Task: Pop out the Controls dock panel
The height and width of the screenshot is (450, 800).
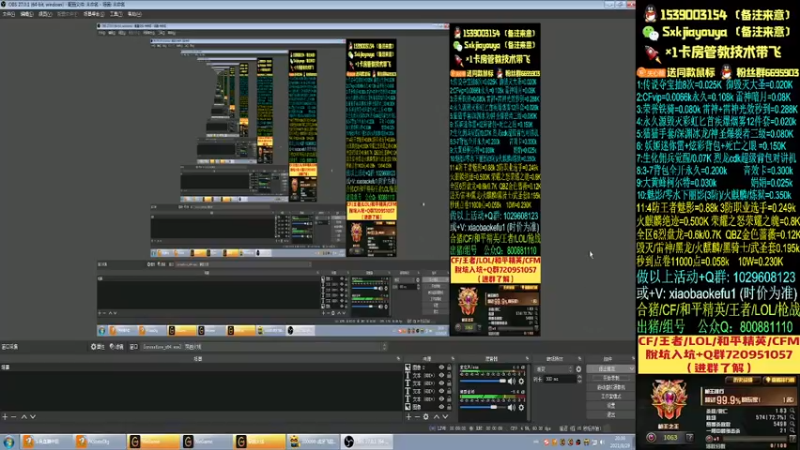Action: 633,359
